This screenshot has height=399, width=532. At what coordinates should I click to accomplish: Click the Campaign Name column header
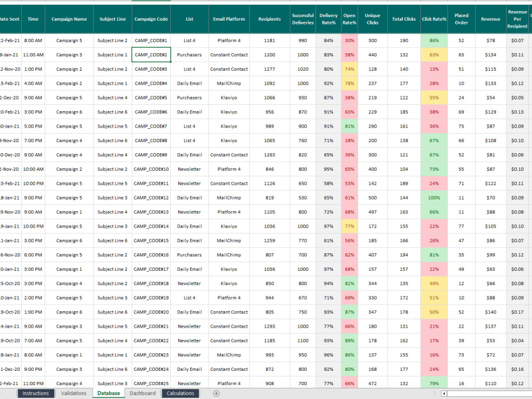tap(69, 19)
